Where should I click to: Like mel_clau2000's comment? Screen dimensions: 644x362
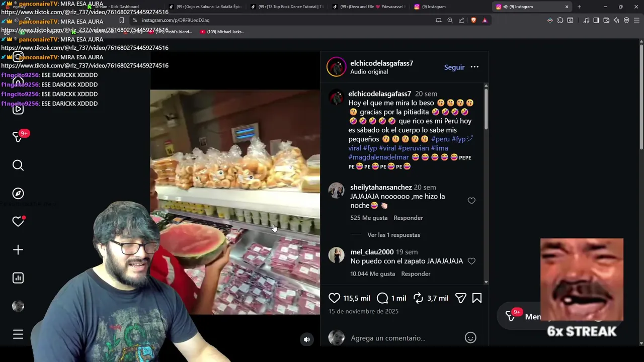click(471, 261)
